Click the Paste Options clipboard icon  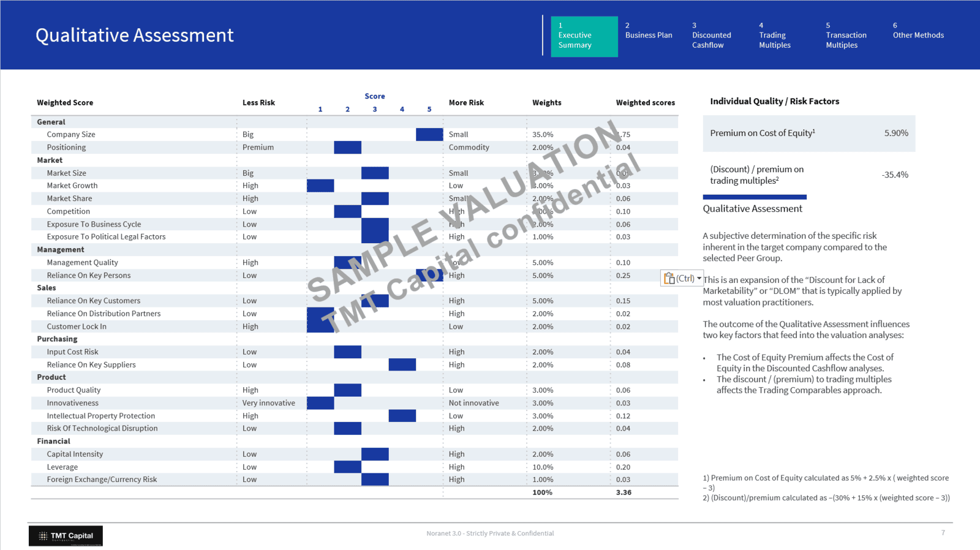[x=669, y=279]
